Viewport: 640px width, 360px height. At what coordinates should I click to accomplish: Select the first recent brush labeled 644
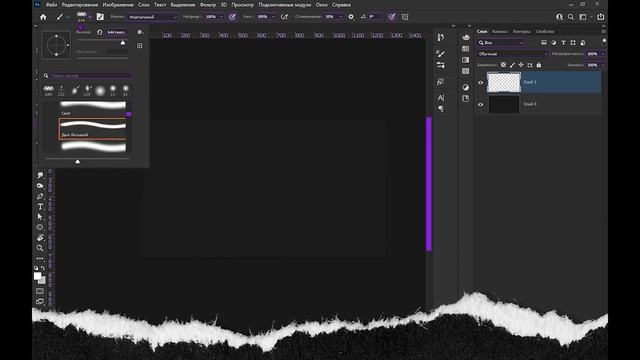tap(49, 91)
